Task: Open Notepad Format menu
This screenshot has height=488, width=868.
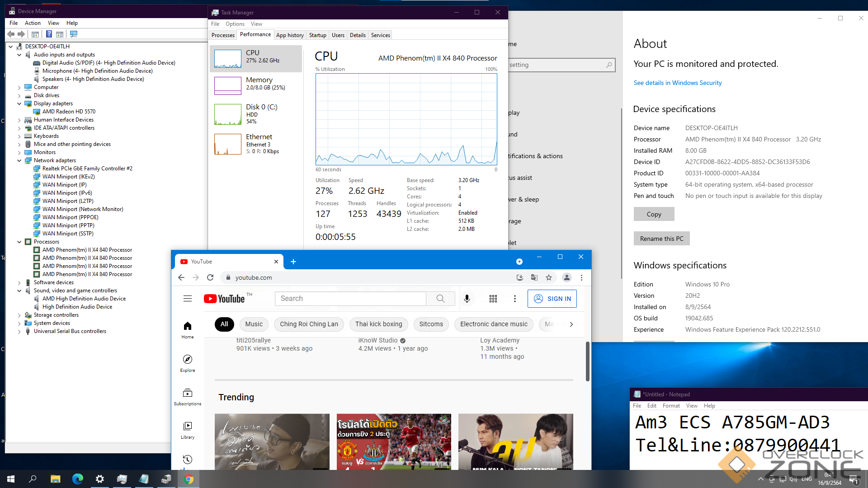Action: coord(671,406)
